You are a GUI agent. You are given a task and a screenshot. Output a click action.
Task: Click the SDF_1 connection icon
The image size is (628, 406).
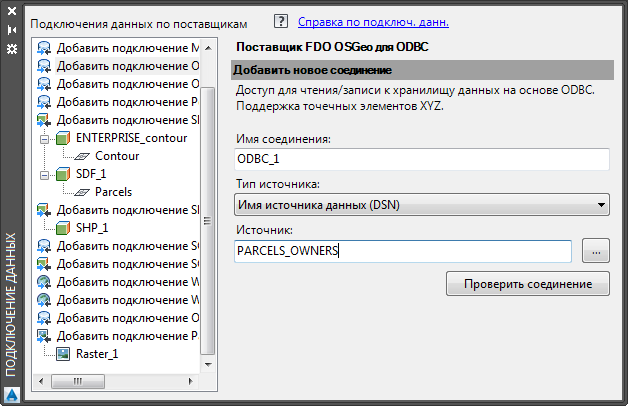tap(64, 174)
